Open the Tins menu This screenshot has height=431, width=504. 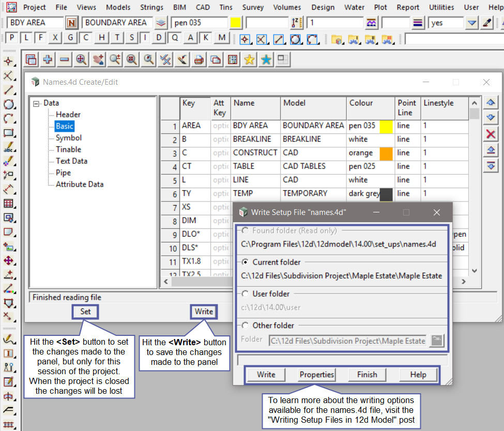click(x=225, y=7)
